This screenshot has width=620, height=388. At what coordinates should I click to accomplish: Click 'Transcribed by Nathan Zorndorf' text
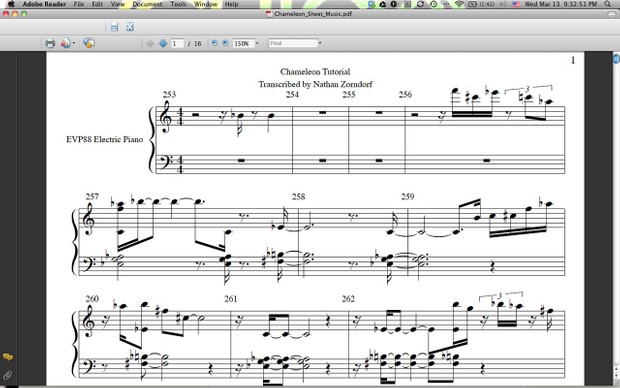(315, 84)
